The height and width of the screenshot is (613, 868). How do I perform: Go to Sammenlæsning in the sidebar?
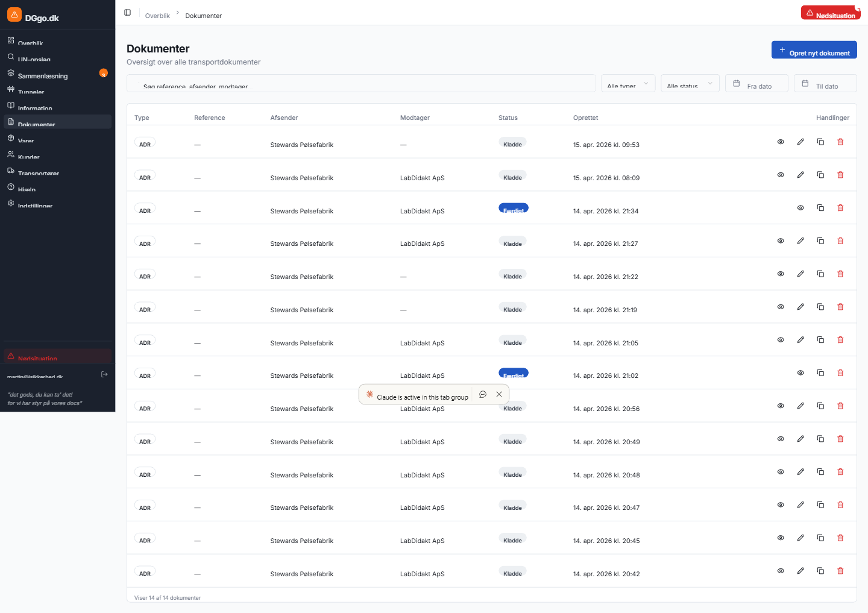coord(43,76)
